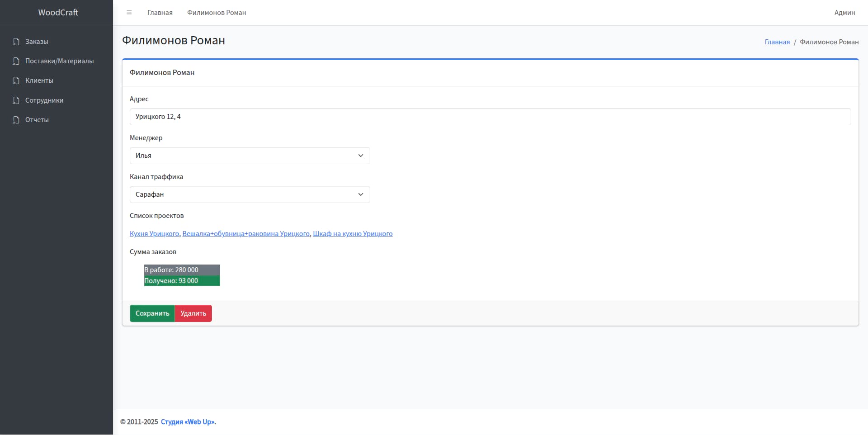Open the Студия «Web Up» footer link
Image resolution: width=868 pixels, height=435 pixels.
[x=188, y=422]
